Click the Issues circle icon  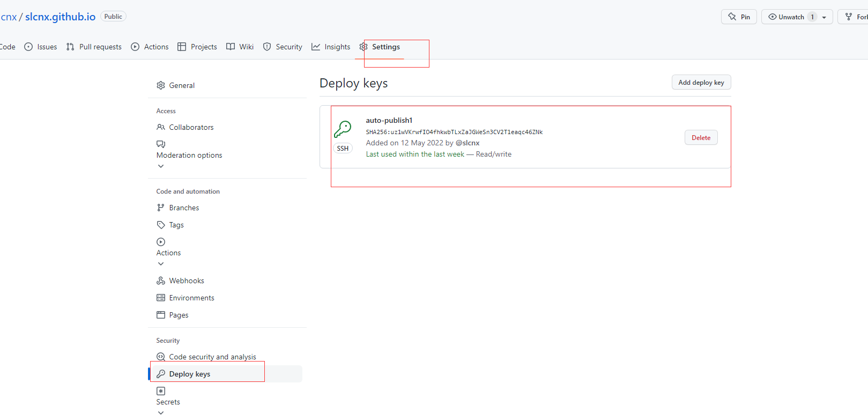pos(28,47)
